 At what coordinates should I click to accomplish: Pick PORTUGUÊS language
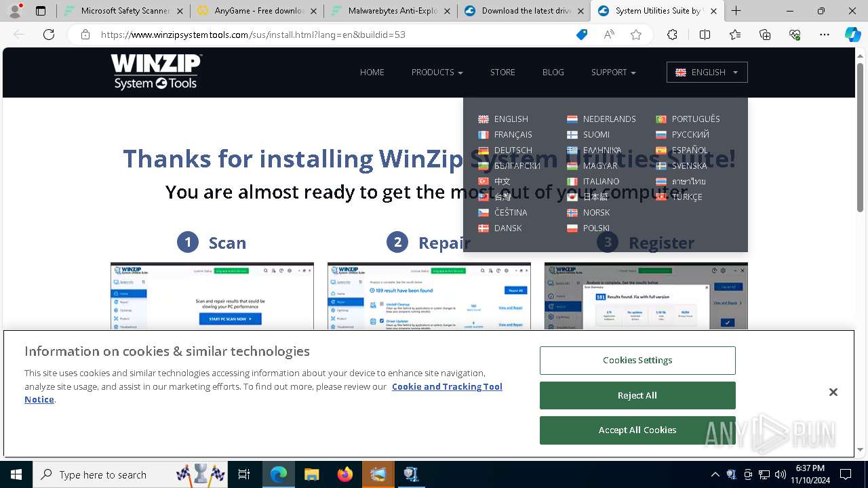click(x=688, y=119)
